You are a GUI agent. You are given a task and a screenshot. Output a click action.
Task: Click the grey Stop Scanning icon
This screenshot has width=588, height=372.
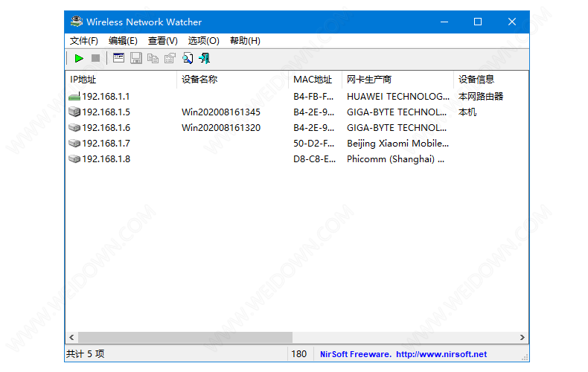pos(95,58)
